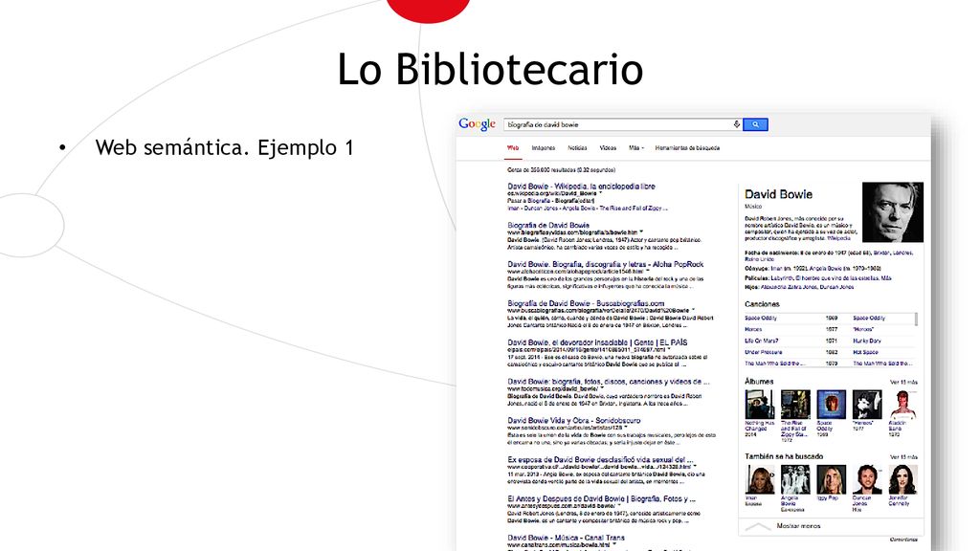Open the 'Biografía de David Bowie' biografiasyvidas result
The image size is (980, 551).
point(548,225)
